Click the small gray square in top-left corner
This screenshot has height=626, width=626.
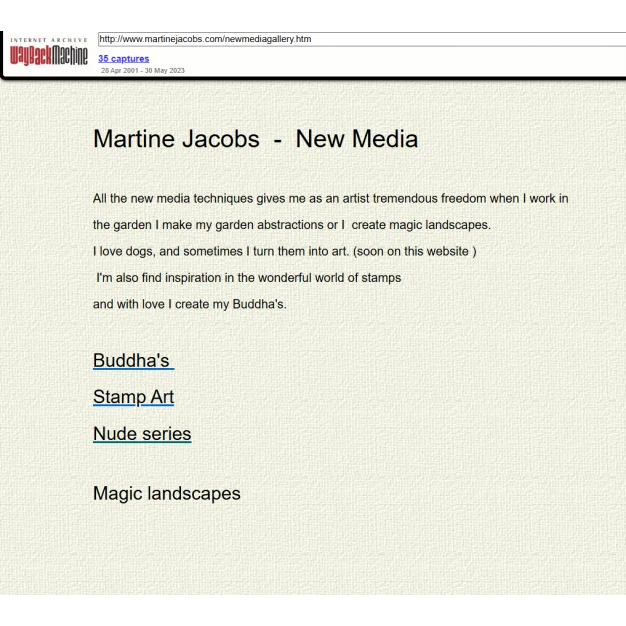click(x=4, y=27)
